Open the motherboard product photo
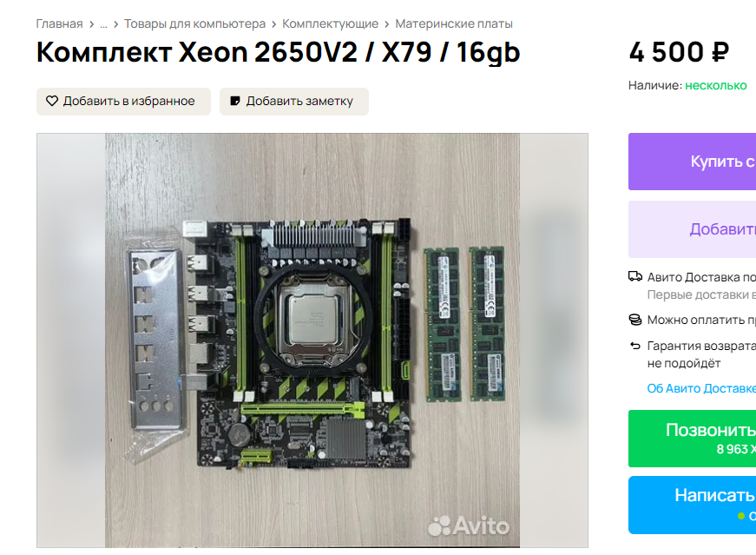The width and height of the screenshot is (756, 555). click(x=312, y=340)
